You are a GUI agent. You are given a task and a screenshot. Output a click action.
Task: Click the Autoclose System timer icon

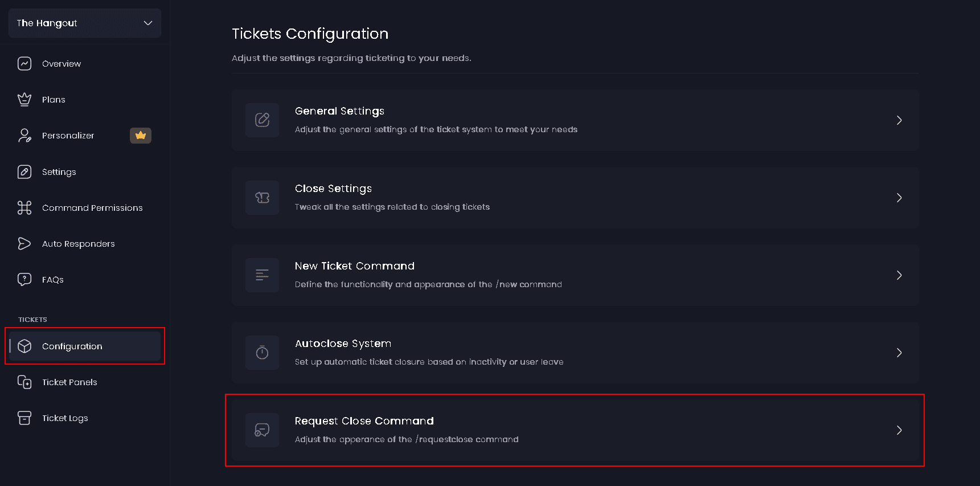pos(262,353)
